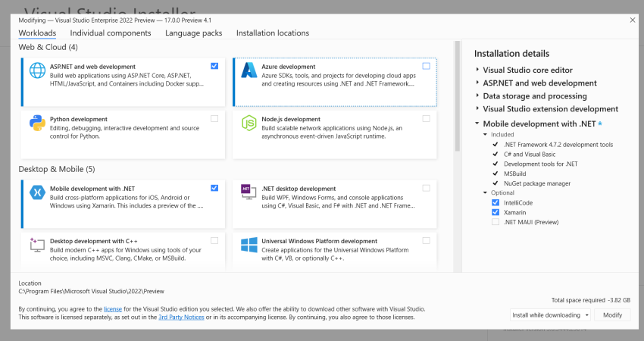Check the Azure development workload box
The width and height of the screenshot is (644, 341).
[427, 66]
